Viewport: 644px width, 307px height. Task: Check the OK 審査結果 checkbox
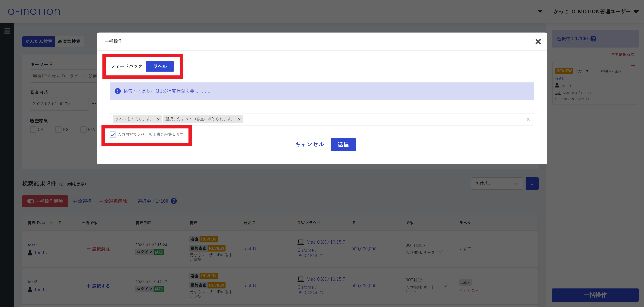pyautogui.click(x=33, y=129)
